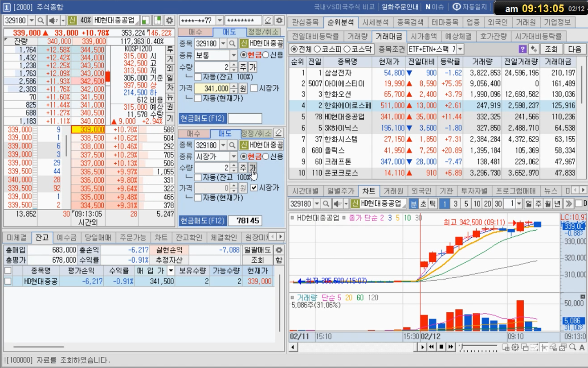Click the green split-layout icon beside stock name
This screenshot has height=368, width=588.
tap(146, 21)
